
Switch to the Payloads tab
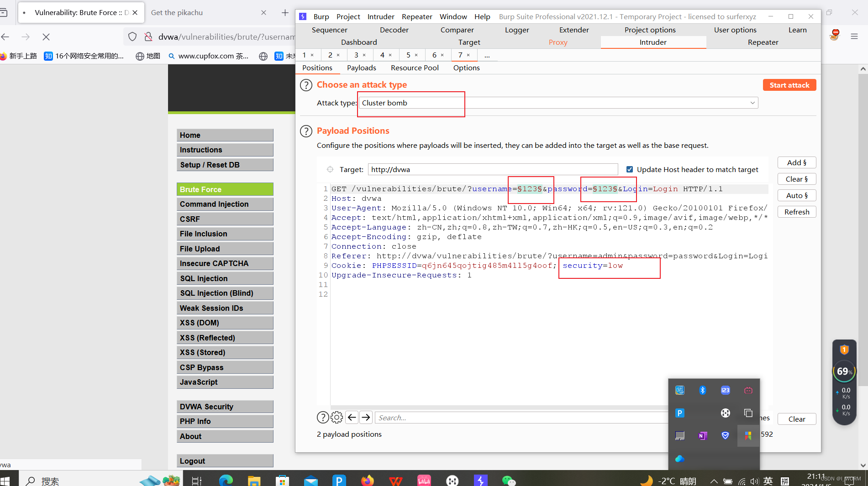tap(362, 68)
